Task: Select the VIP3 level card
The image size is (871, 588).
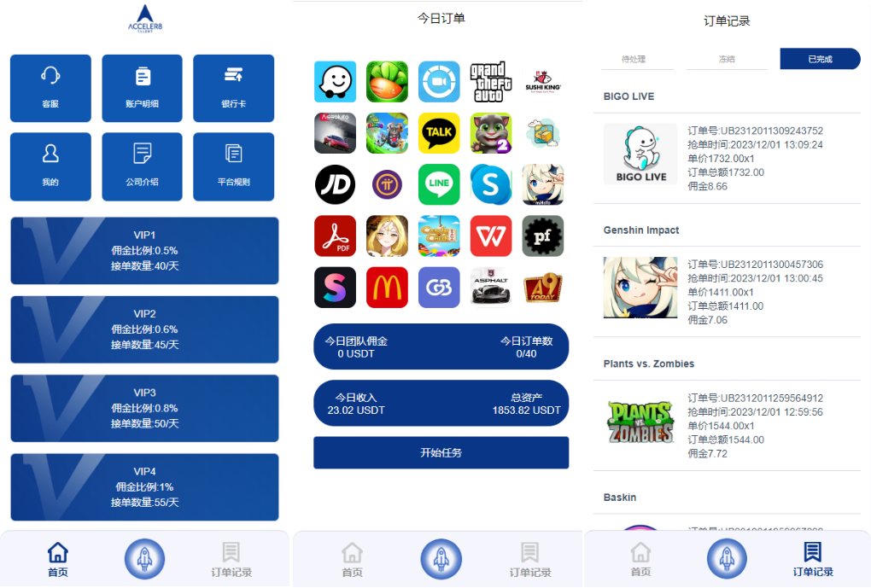Action: pyautogui.click(x=144, y=408)
